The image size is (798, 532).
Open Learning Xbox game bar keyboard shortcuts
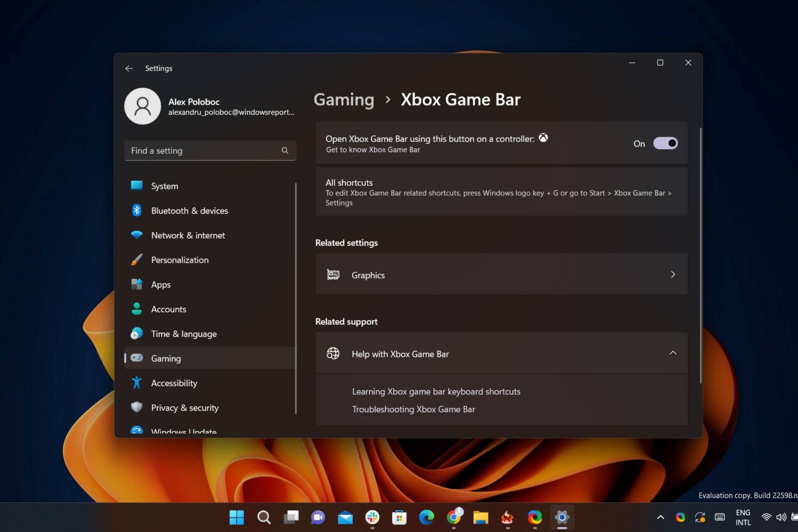tap(436, 391)
